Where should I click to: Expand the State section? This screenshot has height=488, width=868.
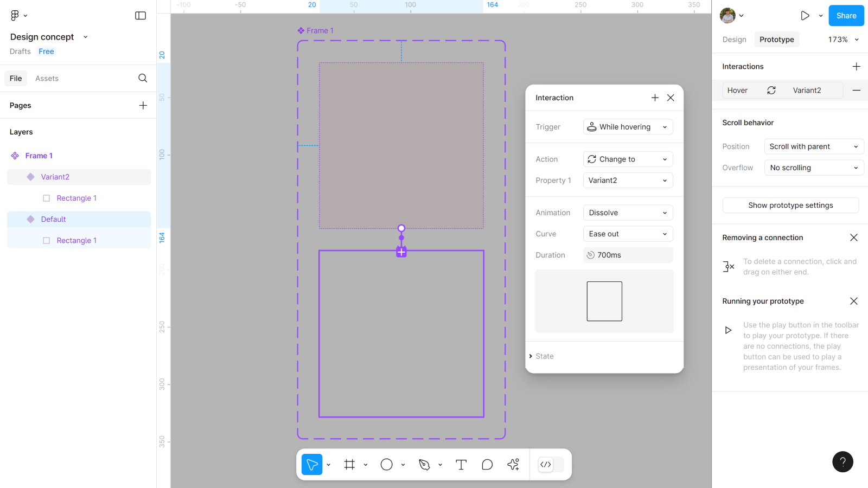[544, 356]
